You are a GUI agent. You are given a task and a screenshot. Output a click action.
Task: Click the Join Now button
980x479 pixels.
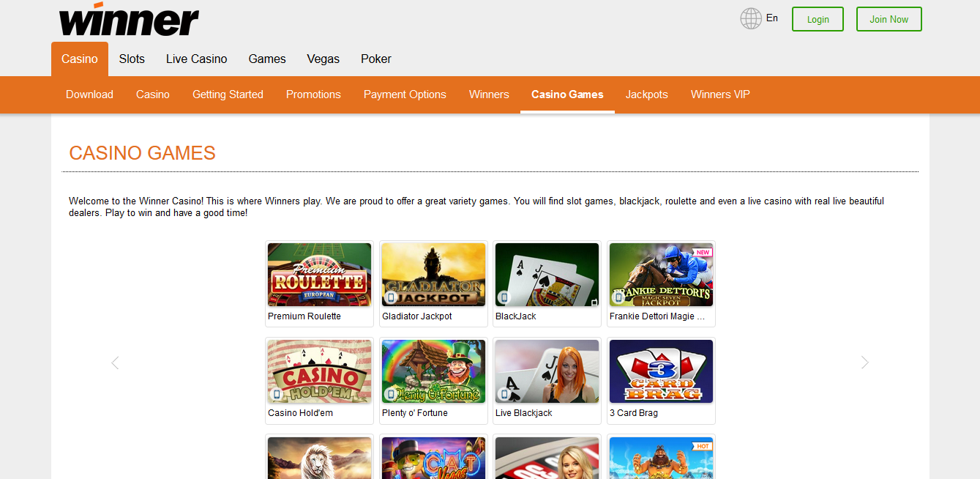click(889, 19)
